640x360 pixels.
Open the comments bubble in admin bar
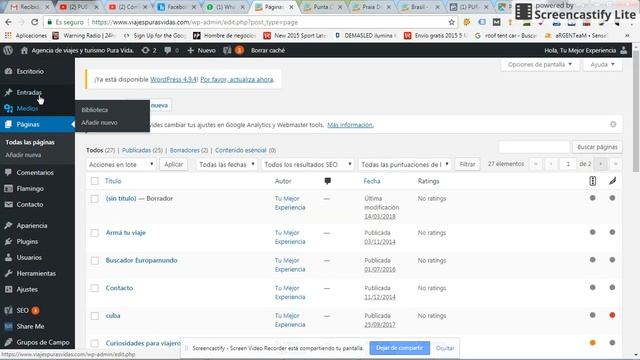click(168, 51)
